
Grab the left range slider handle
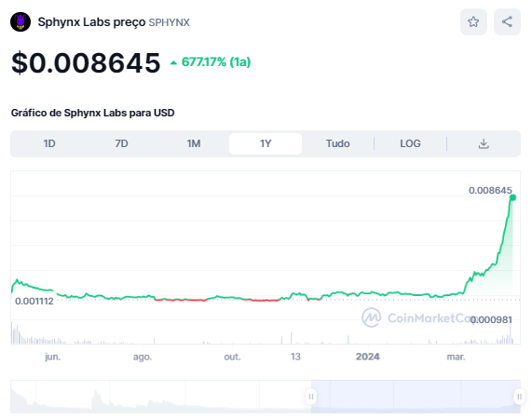click(311, 397)
